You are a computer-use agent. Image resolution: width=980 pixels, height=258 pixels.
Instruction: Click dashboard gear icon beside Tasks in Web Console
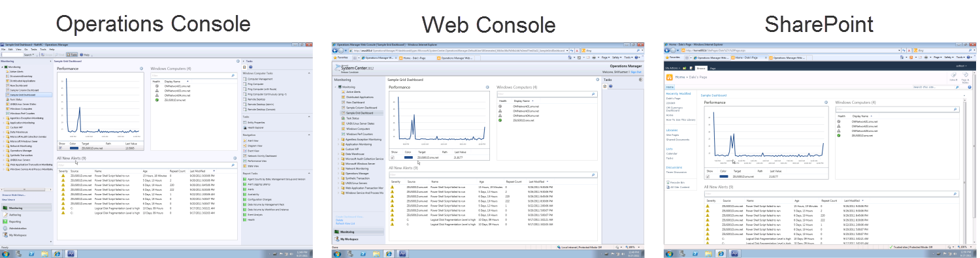(x=597, y=80)
